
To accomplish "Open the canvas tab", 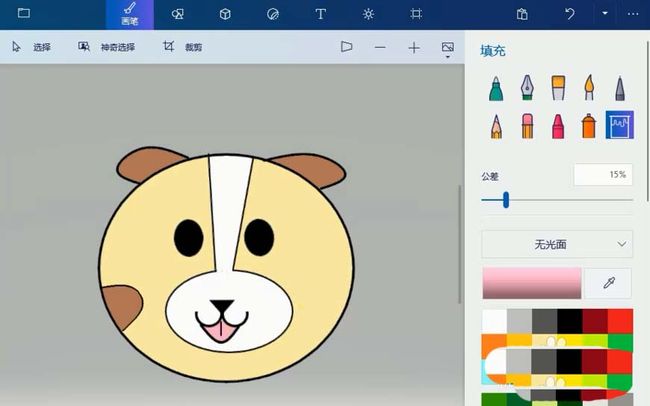I will [x=416, y=15].
